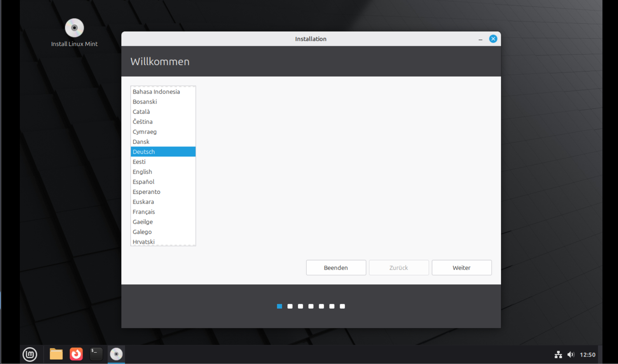Click the volume speaker tray icon
The height and width of the screenshot is (364, 618).
[x=571, y=354]
